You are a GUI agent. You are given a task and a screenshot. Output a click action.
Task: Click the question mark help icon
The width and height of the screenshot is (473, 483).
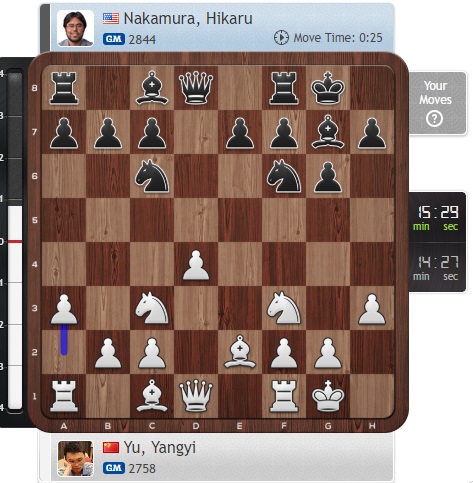pos(434,118)
